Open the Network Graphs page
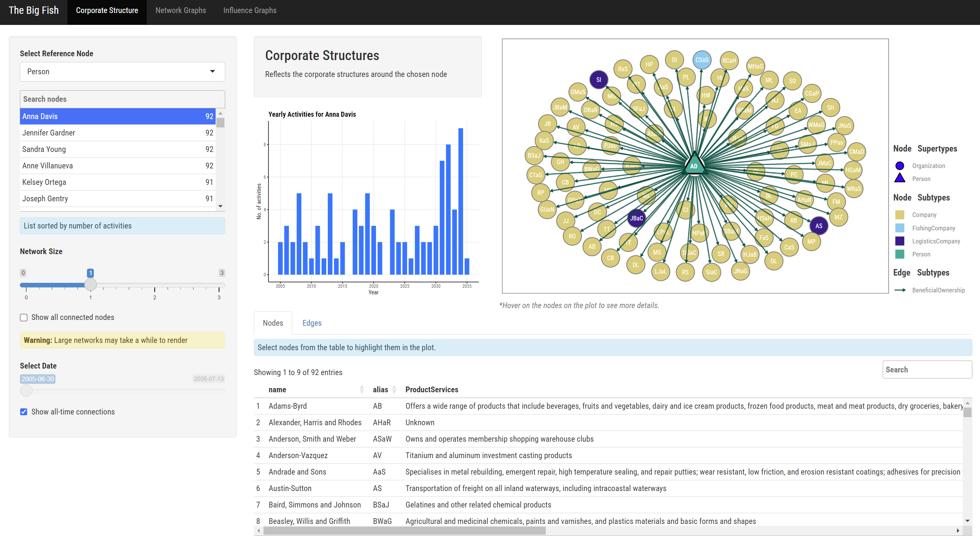980x540 pixels. click(x=180, y=10)
